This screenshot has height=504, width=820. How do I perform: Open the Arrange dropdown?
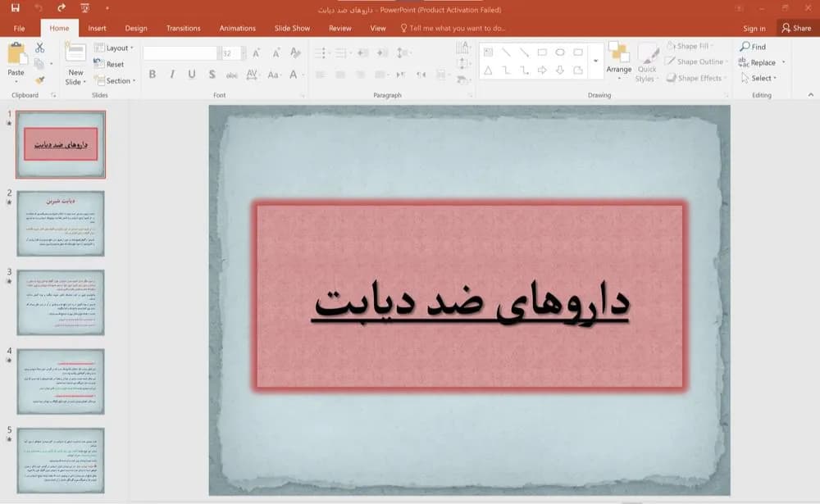pyautogui.click(x=618, y=61)
